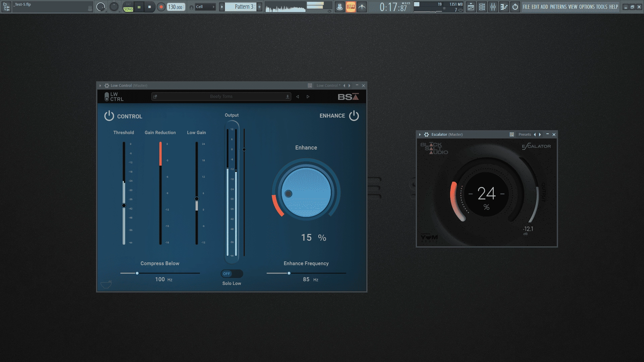This screenshot has height=362, width=644.
Task: Pause playback in FL Studio transport
Action: [139, 7]
